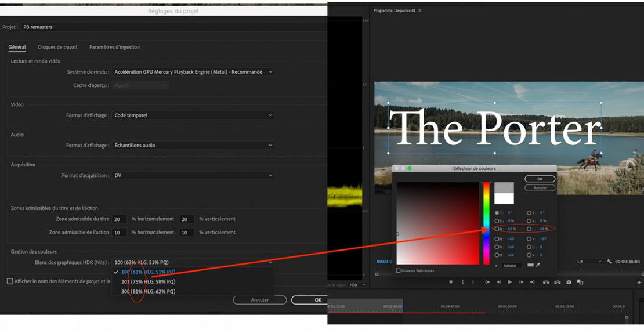Choose 203 (75% HLG, 58% PQ) option
This screenshot has height=333, width=644.
[193, 282]
